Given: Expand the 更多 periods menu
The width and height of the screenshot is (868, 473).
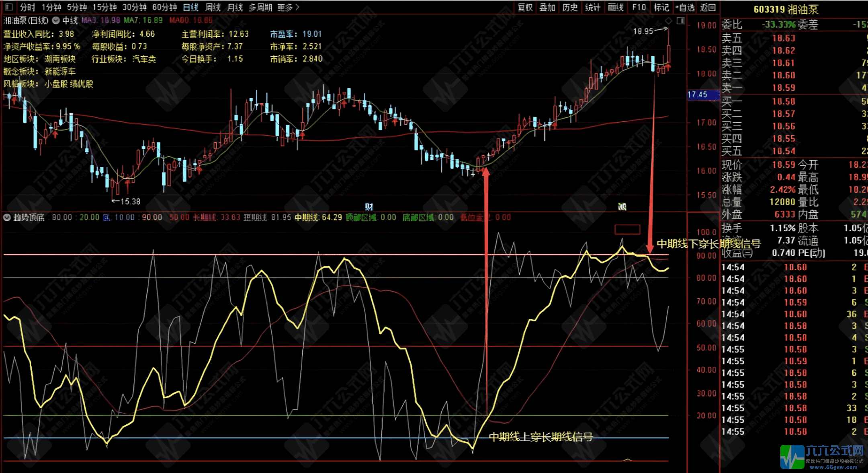Looking at the screenshot, I should (x=288, y=7).
